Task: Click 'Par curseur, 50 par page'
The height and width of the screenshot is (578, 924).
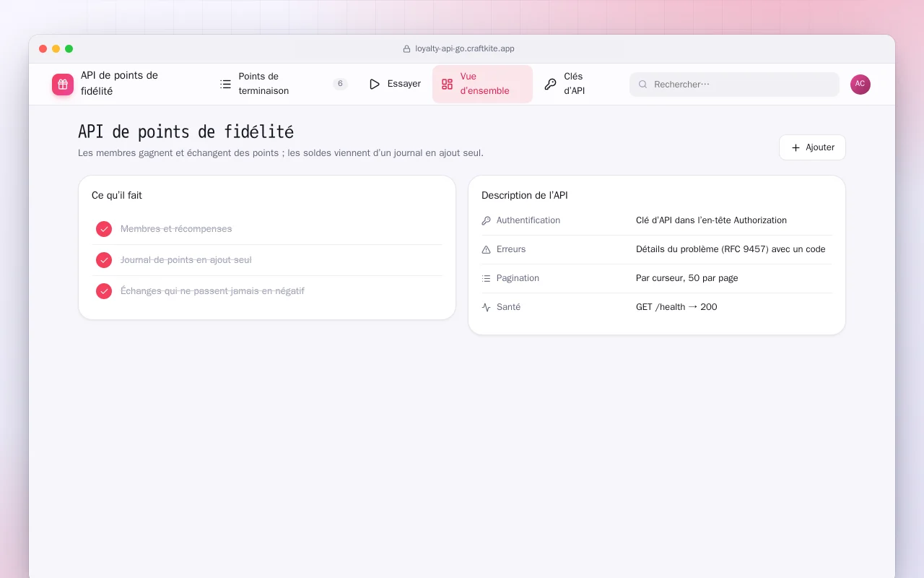Action: point(687,278)
